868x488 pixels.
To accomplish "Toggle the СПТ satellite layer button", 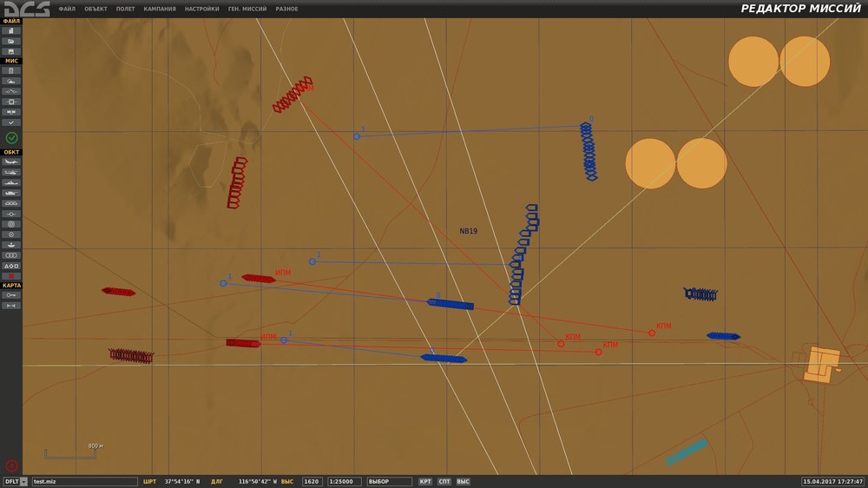I will [x=444, y=481].
